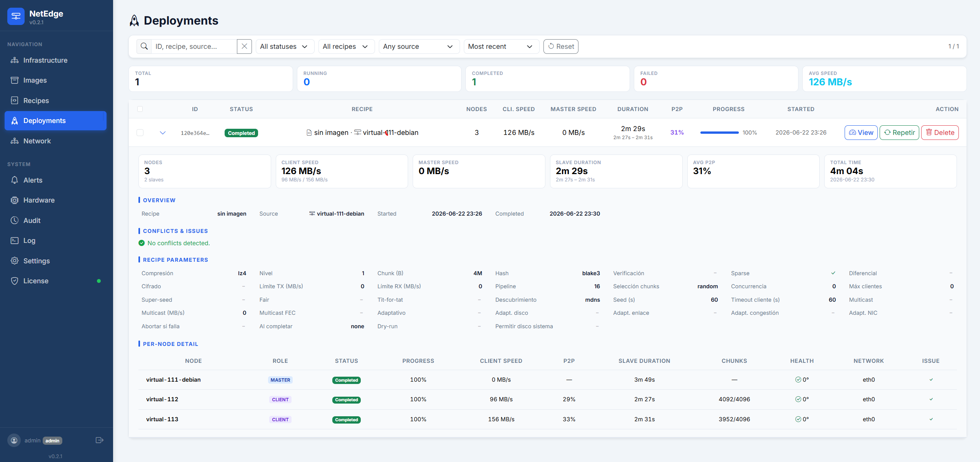Screen dimensions: 980x462
Task: Click the admin user avatar icon
Action: tap(14, 440)
